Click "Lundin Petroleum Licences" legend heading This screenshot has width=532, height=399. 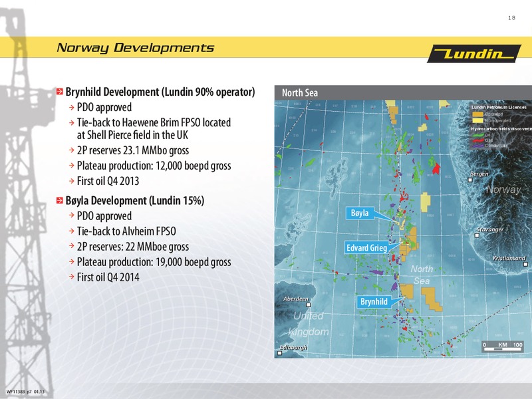tap(499, 107)
